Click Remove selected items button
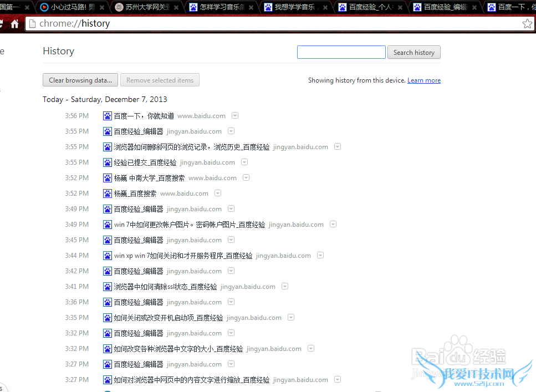 pos(160,80)
